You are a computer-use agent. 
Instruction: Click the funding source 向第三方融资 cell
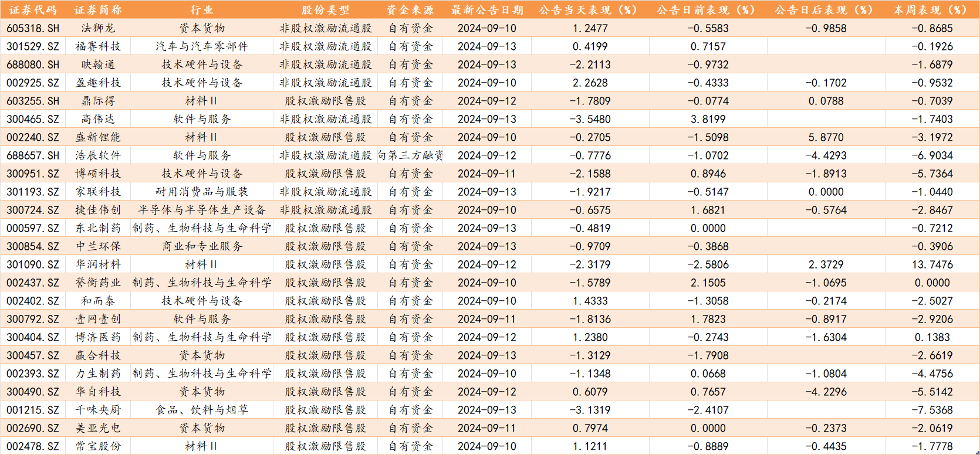tap(411, 155)
